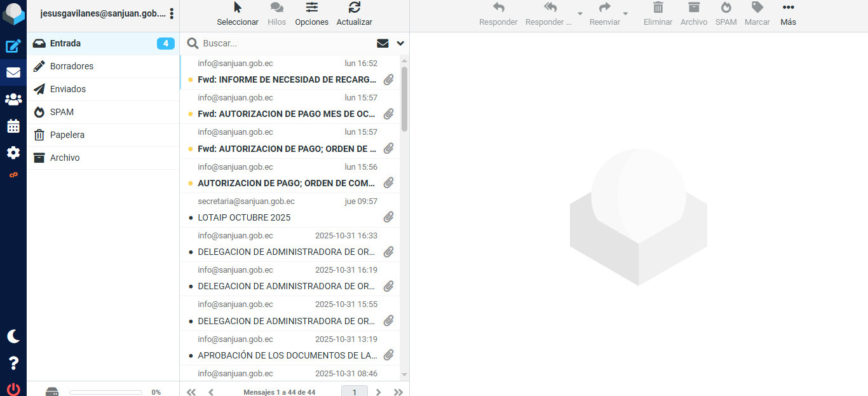Screen dimensions: 868x396
Task: Expand the search options chevron
Action: tap(400, 43)
